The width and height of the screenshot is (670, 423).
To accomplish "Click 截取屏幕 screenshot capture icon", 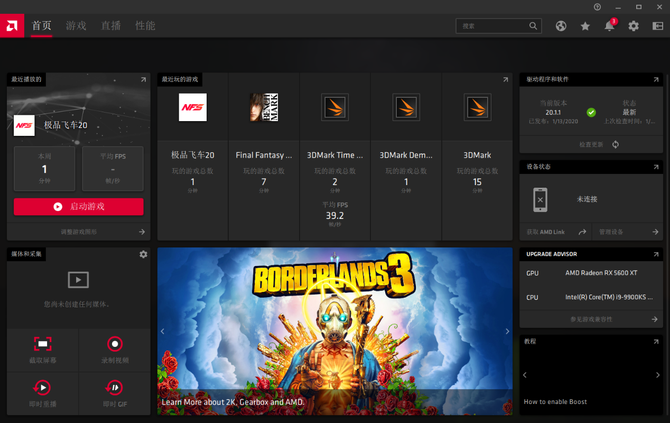I will (x=43, y=344).
